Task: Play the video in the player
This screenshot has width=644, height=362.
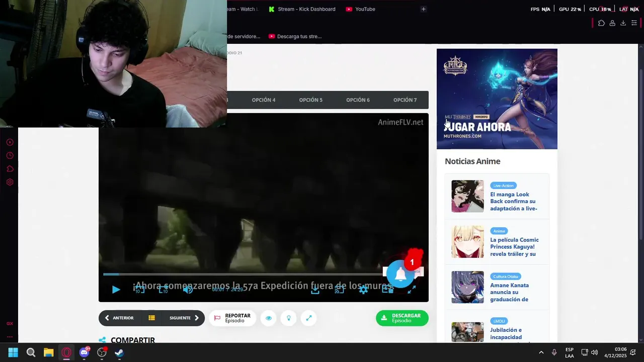Action: [x=116, y=290]
